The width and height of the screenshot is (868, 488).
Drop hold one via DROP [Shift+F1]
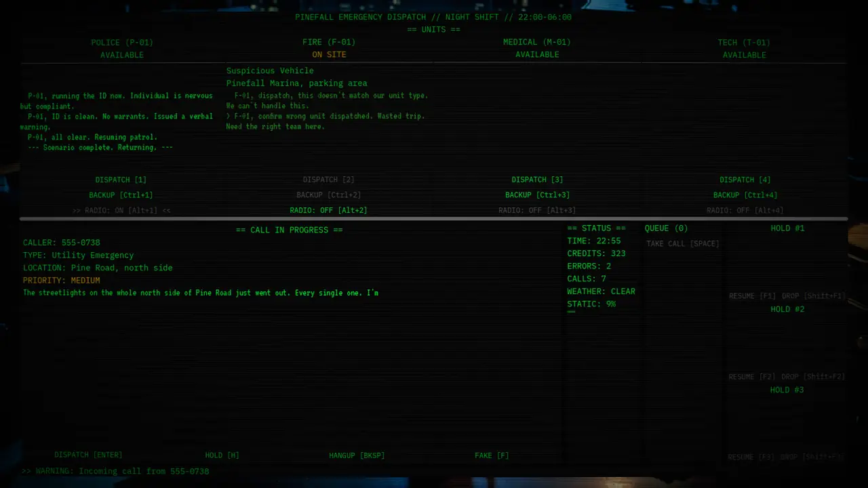point(813,296)
